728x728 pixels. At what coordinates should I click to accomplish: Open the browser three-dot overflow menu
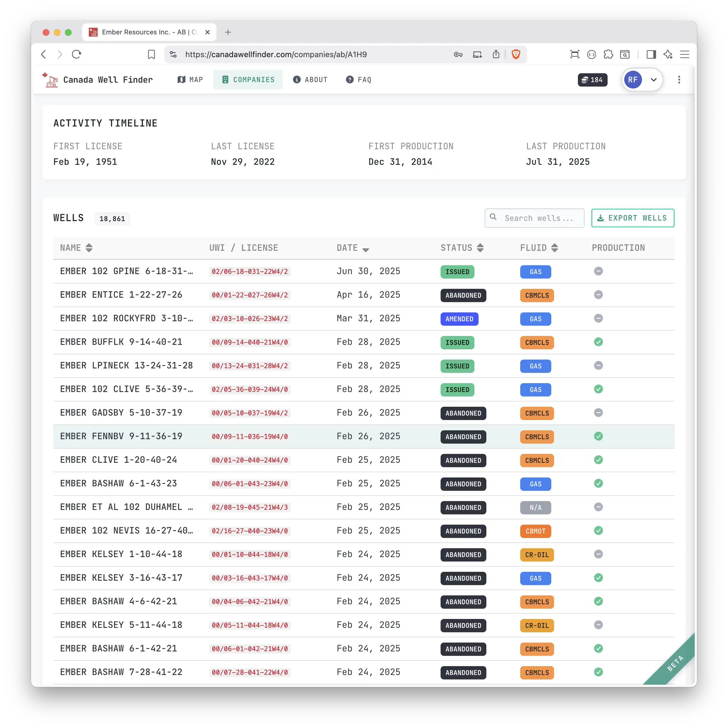[x=679, y=80]
